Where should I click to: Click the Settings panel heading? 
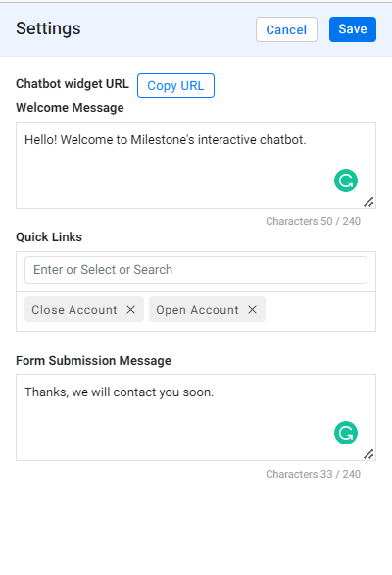coord(48,28)
